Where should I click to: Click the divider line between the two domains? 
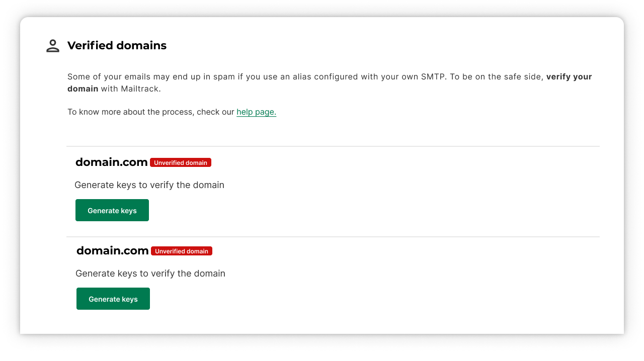(x=333, y=237)
